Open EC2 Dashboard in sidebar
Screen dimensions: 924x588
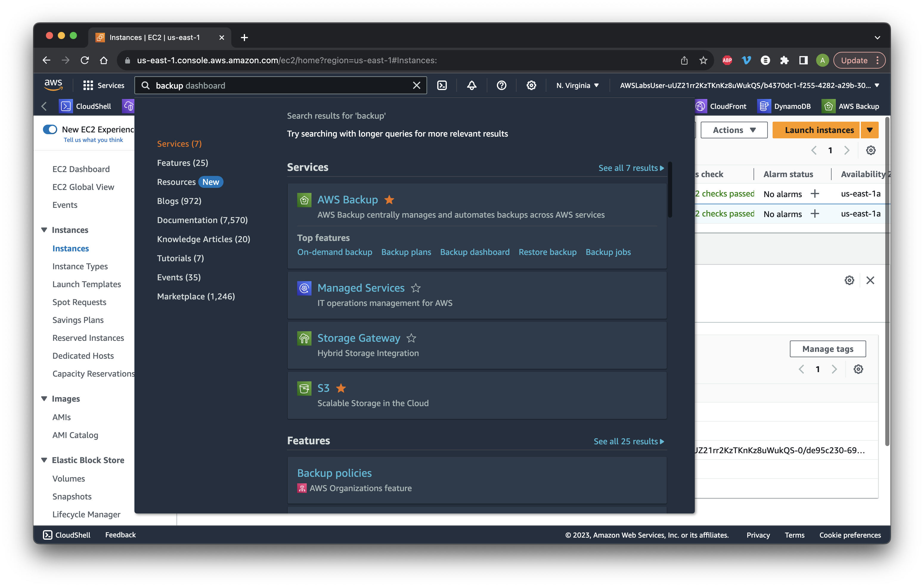81,169
